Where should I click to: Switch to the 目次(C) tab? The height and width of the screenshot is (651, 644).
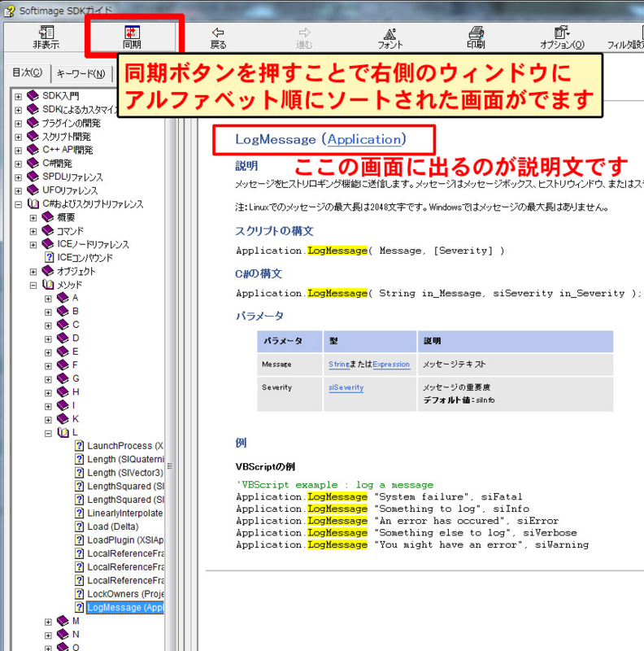click(28, 72)
